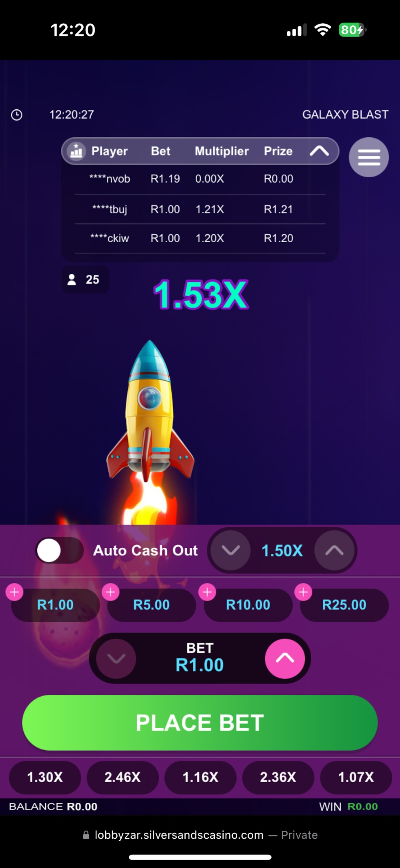Increase the auto cash out multiplier

click(334, 551)
